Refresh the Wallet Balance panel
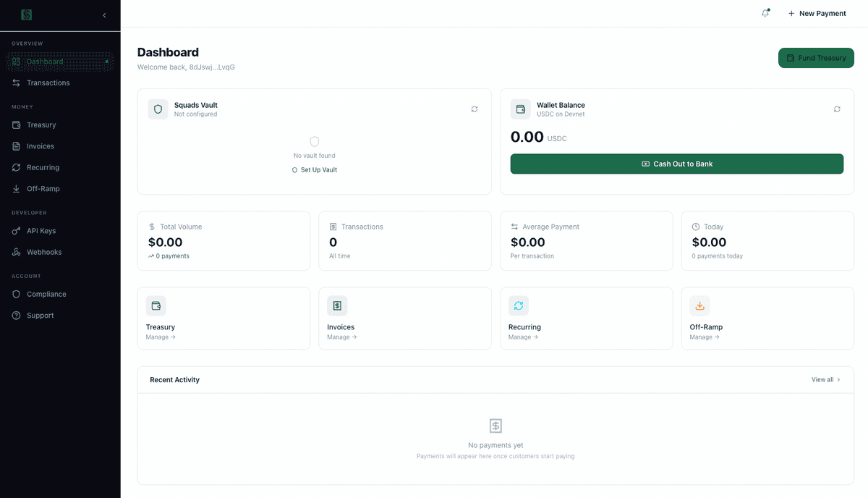This screenshot has height=498, width=868. point(837,109)
